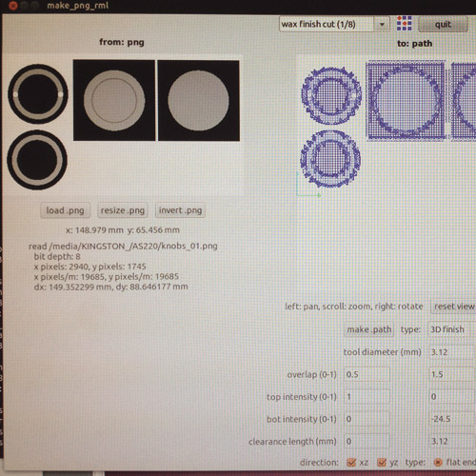
Task: Edit the clearance length (mm) field
Action: 367,442
